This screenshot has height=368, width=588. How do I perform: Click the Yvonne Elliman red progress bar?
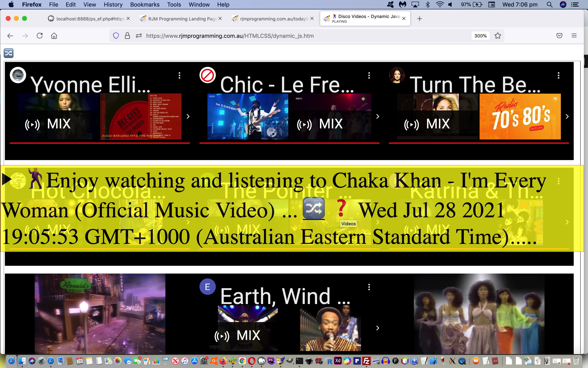[100, 143]
